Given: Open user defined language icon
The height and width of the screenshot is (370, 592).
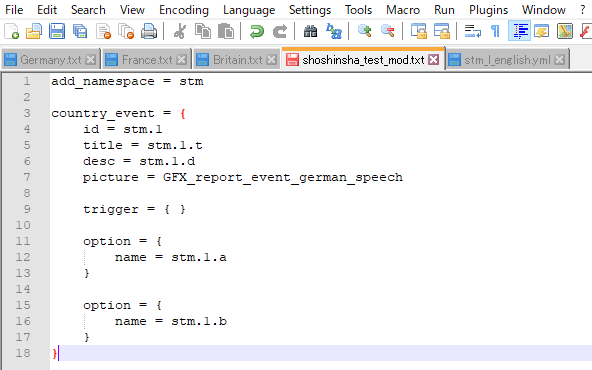Looking at the screenshot, I should click(542, 31).
